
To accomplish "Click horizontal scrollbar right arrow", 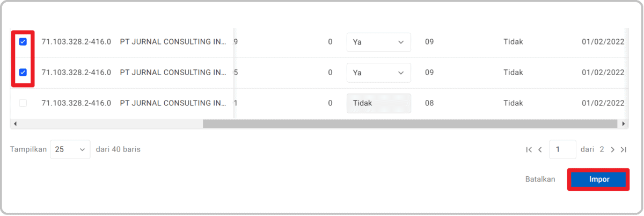I will (x=624, y=124).
